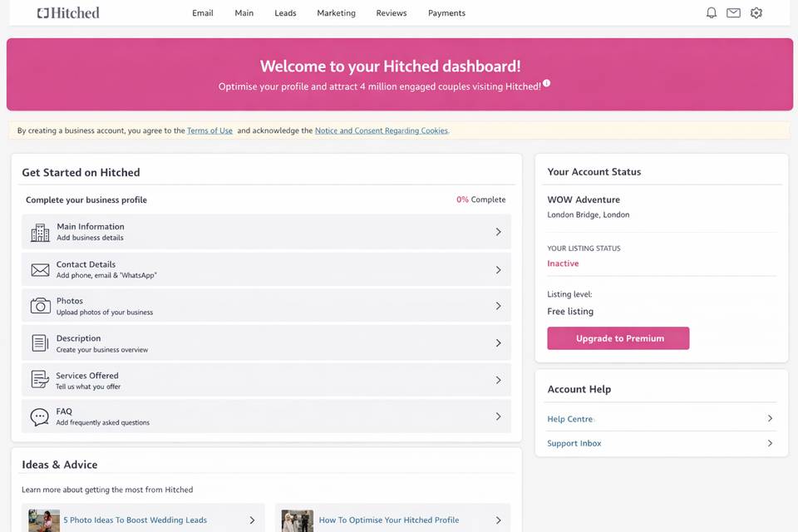Screen dimensions: 798x532
Task: Click the Services Offered title text
Action: 87,375
